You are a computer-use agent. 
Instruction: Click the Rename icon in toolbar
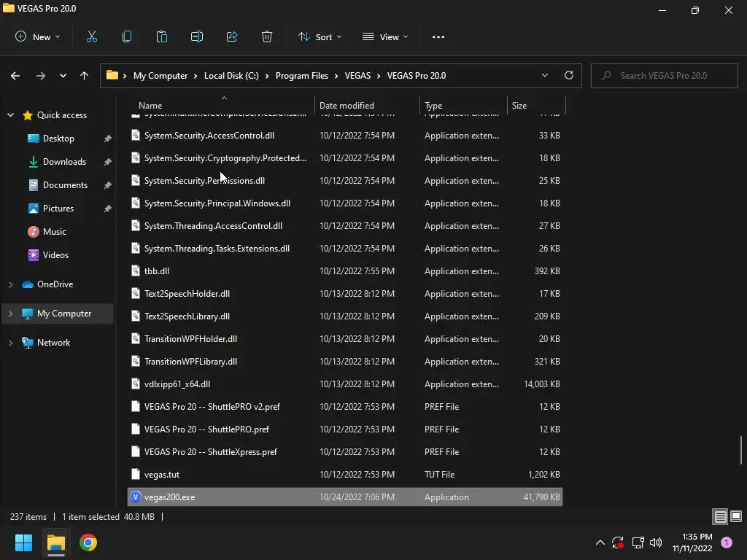coord(197,36)
